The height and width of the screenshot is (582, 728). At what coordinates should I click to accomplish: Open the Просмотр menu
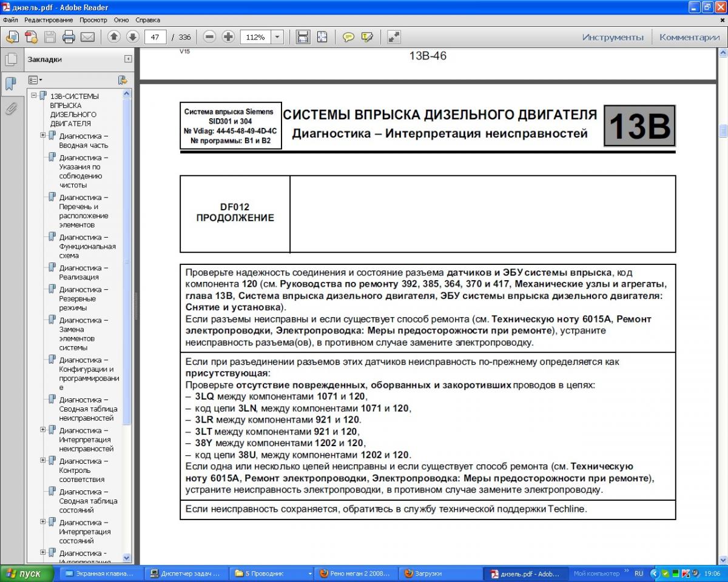pyautogui.click(x=93, y=20)
